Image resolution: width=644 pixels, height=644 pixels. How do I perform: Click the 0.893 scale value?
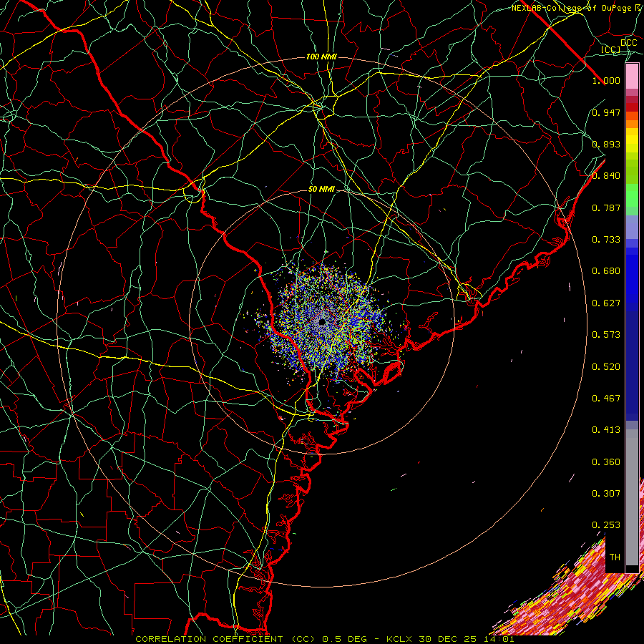tap(606, 144)
